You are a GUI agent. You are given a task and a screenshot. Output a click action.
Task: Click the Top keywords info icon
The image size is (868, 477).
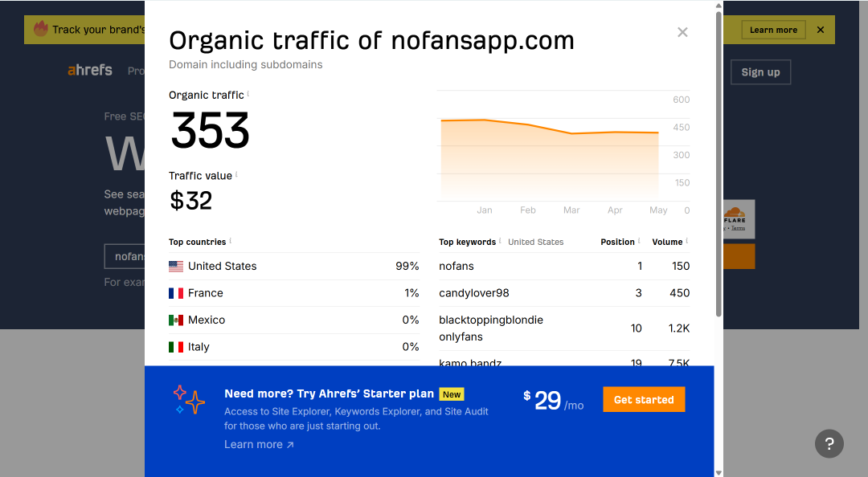click(x=500, y=241)
